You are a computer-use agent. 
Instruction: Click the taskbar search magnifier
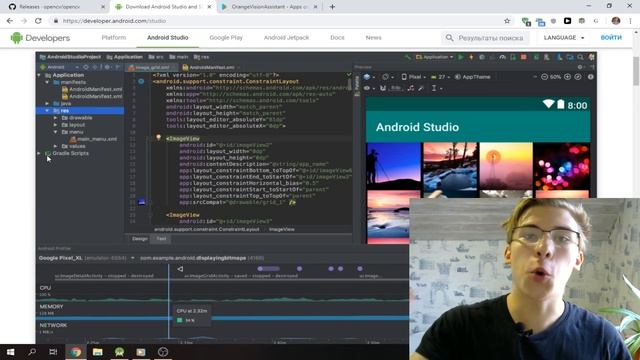point(32,352)
